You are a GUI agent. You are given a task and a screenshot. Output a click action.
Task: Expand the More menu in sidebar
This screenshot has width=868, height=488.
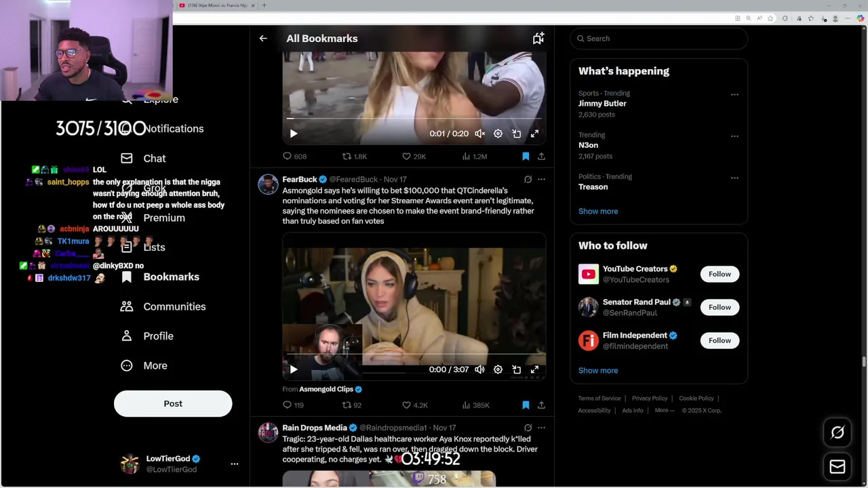(144, 366)
